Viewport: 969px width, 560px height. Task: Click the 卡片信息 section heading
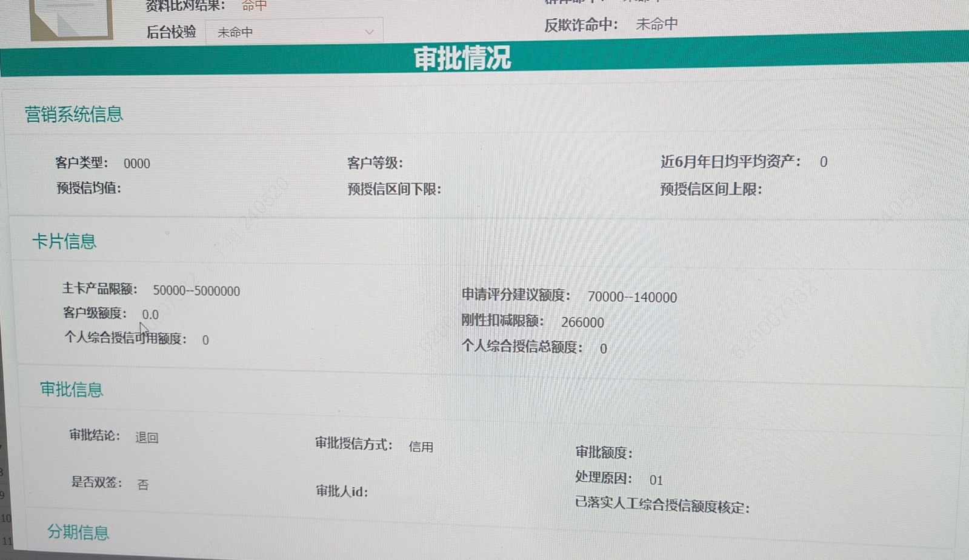[64, 241]
